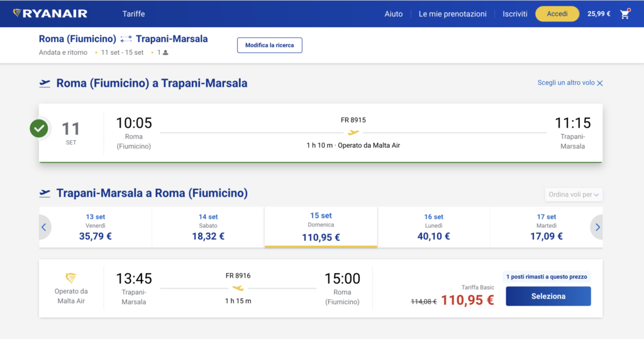Click the outbound section plane icon
This screenshot has height=339, width=644.
click(45, 84)
